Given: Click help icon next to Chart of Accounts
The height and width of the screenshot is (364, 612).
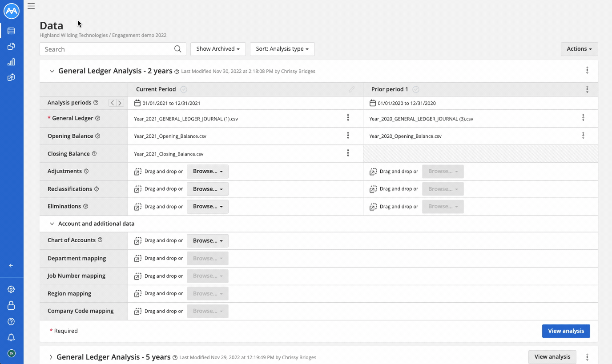Looking at the screenshot, I should pos(100,240).
